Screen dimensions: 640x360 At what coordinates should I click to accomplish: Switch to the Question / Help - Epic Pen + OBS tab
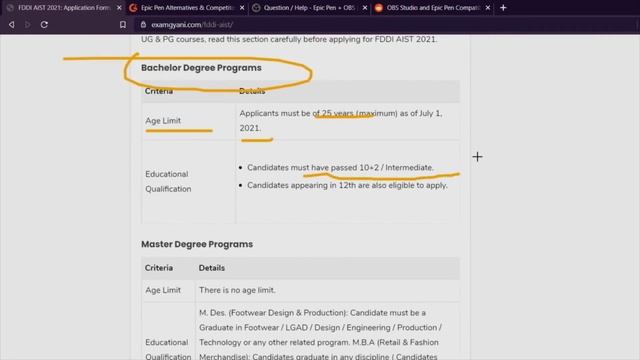pos(309,8)
